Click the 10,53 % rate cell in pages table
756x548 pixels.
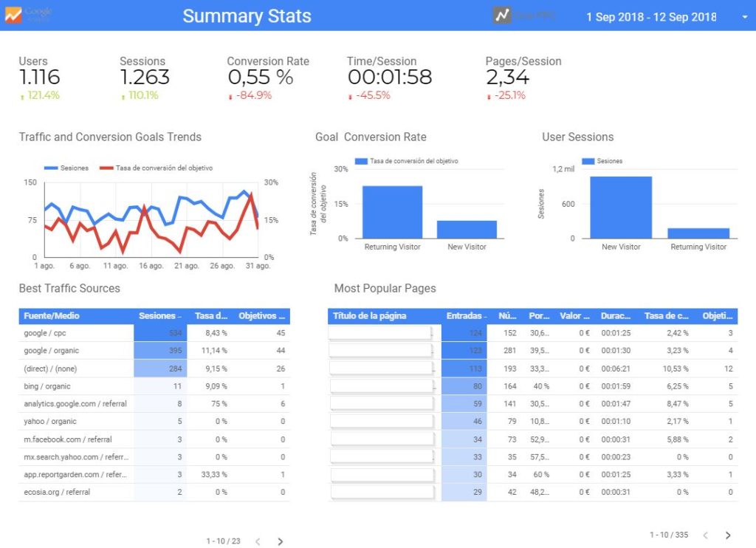(x=676, y=369)
